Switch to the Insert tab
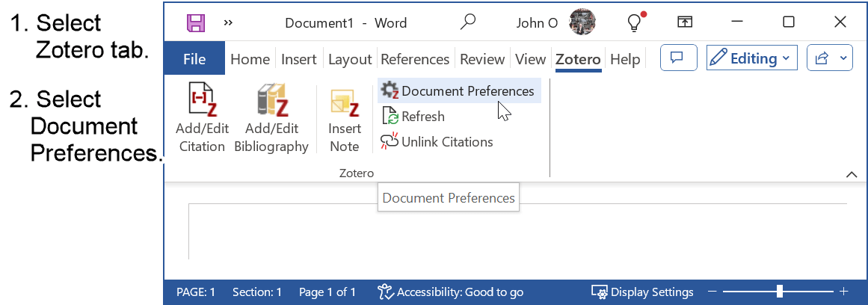 [x=299, y=58]
